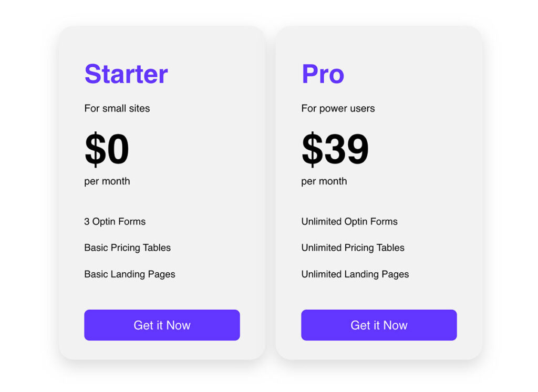The image size is (538, 392).
Task: Click per month under Starter price
Action: 107,181
